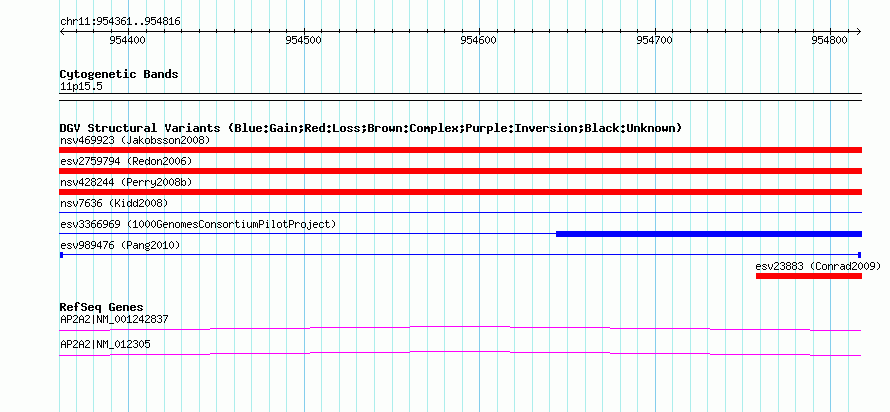Click the 11p15.5 band label
The image size is (890, 412).
(81, 87)
